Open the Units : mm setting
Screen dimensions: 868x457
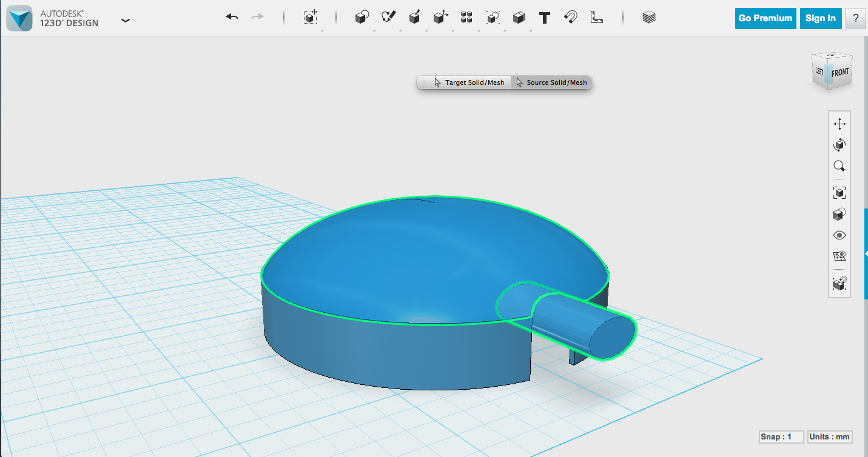pyautogui.click(x=830, y=437)
